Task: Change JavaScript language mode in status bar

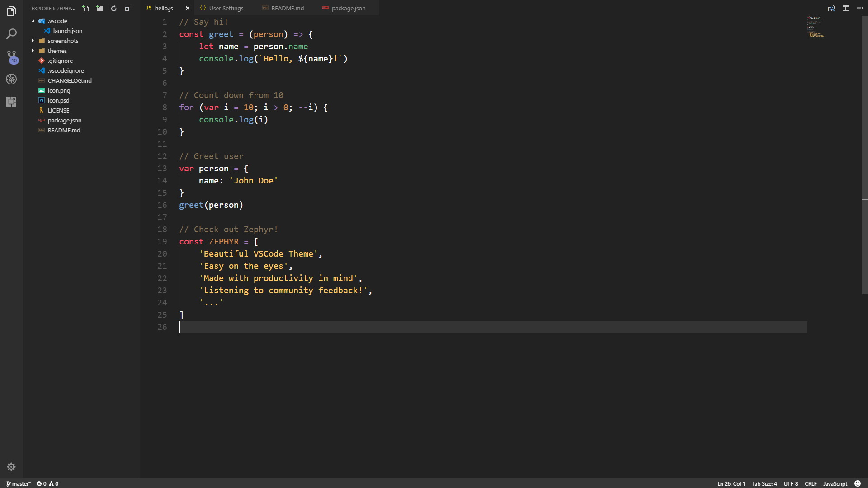Action: [835, 483]
